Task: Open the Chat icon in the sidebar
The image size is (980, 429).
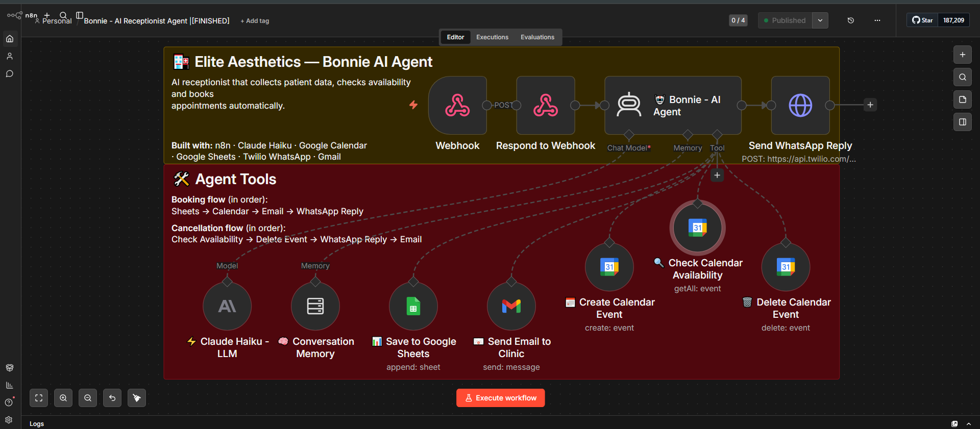Action: 10,74
